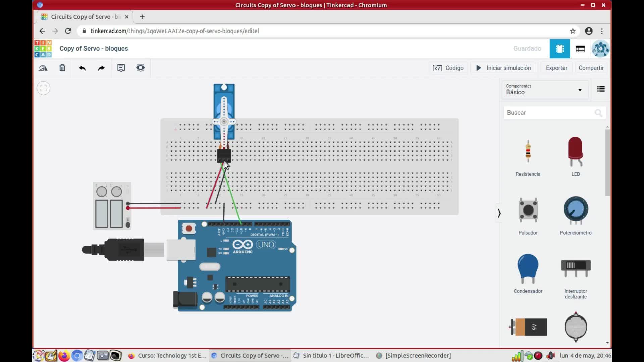Click the Exportar button
644x362 pixels.
tap(556, 68)
